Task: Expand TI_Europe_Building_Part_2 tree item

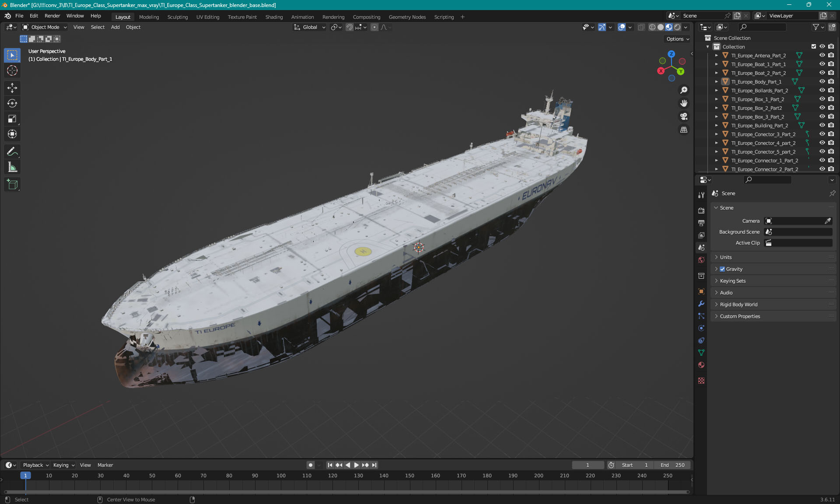Action: pyautogui.click(x=716, y=126)
